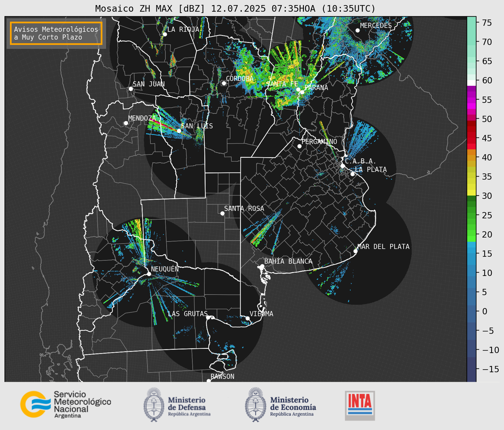Click the San Juan city marker
504x430 pixels.
[131, 89]
